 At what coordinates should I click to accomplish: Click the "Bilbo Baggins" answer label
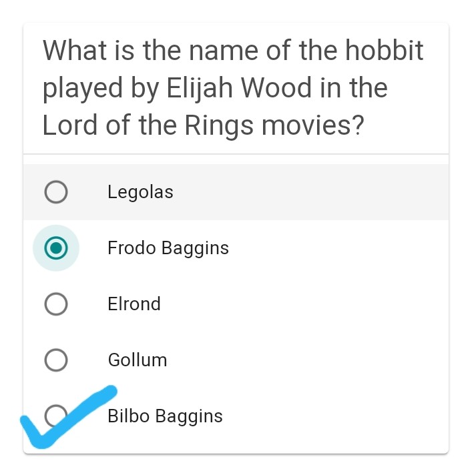click(165, 416)
